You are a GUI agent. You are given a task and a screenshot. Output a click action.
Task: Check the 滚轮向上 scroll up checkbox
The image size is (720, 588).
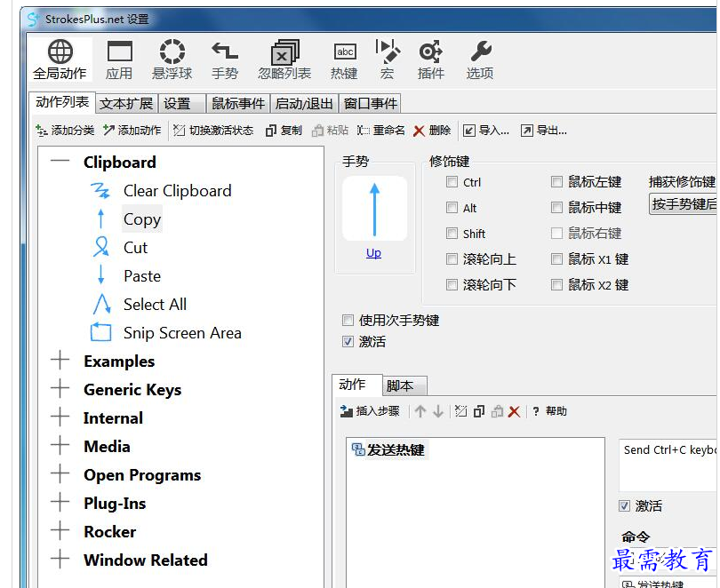(452, 259)
